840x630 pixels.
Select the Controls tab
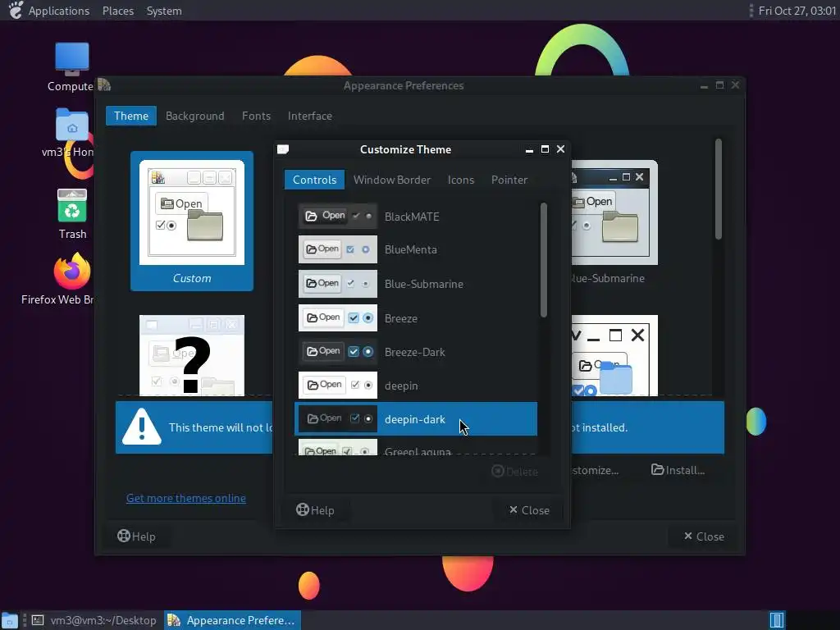(x=314, y=180)
